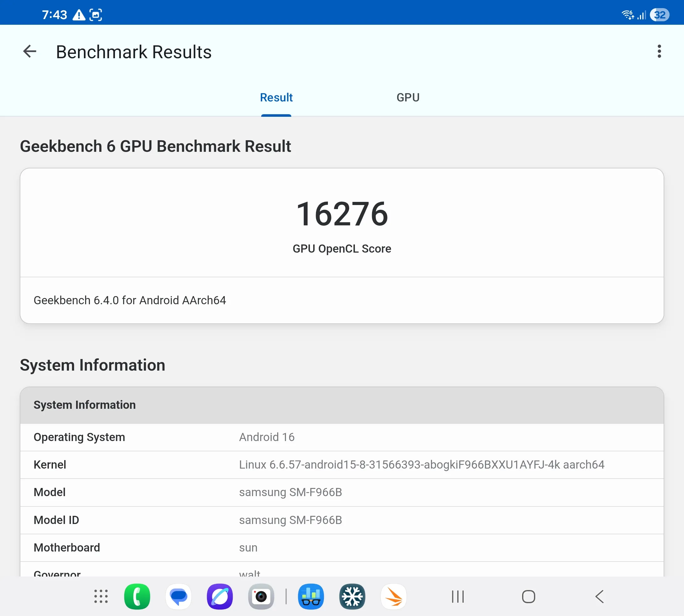Tap the home navigation button
Image resolution: width=684 pixels, height=616 pixels.
click(x=528, y=596)
